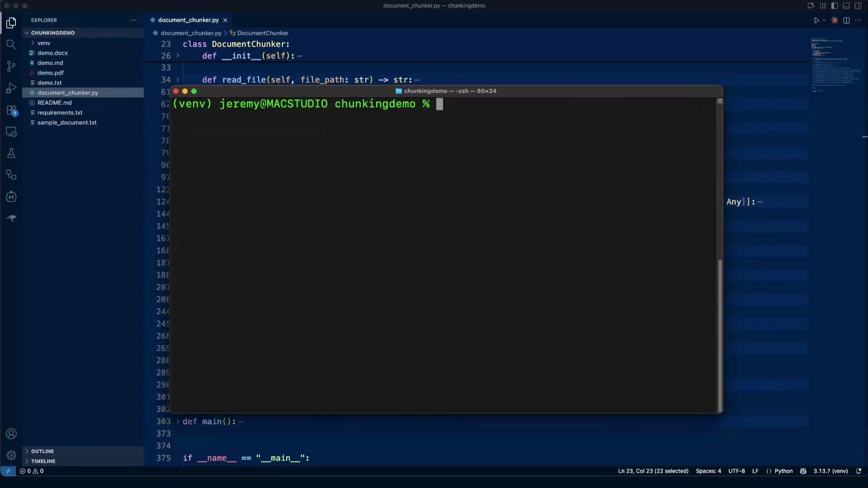Open the Run and Debug view
868x488 pixels.
[x=11, y=88]
